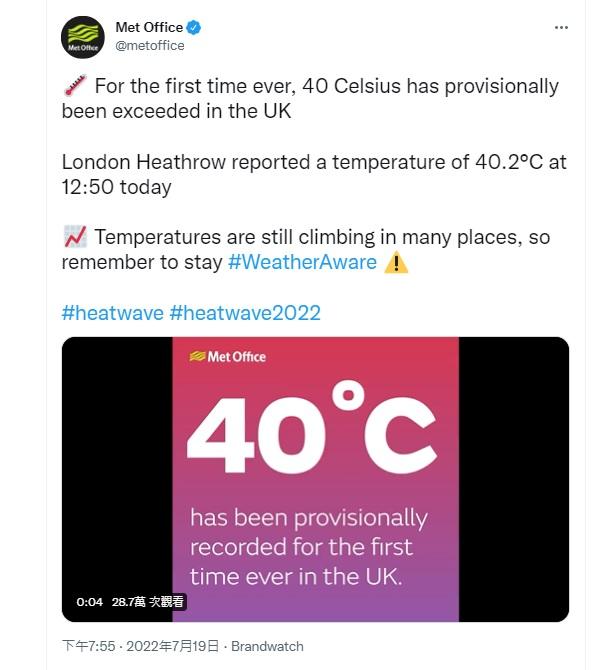Viewport: 601px width, 670px height.
Task: Click the 0:04 video duration label
Action: click(x=90, y=602)
